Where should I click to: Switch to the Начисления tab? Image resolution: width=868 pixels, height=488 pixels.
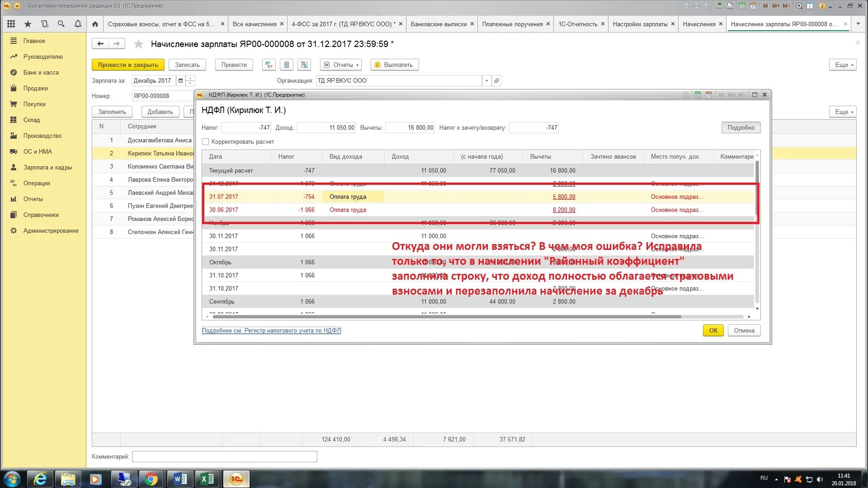pos(699,24)
